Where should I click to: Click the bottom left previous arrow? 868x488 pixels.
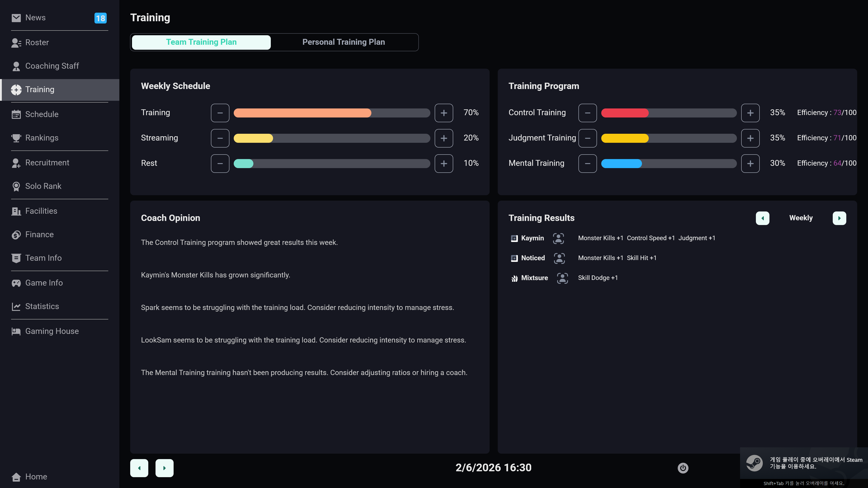click(139, 468)
